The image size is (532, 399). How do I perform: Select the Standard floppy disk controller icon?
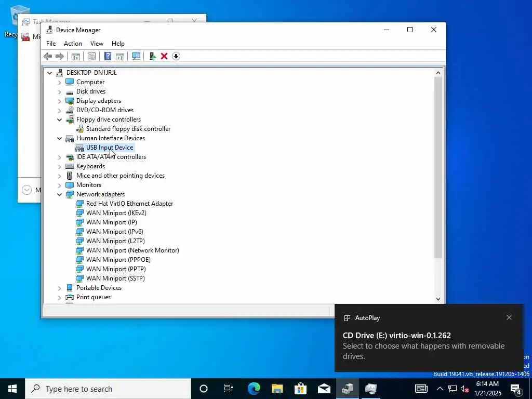click(79, 129)
